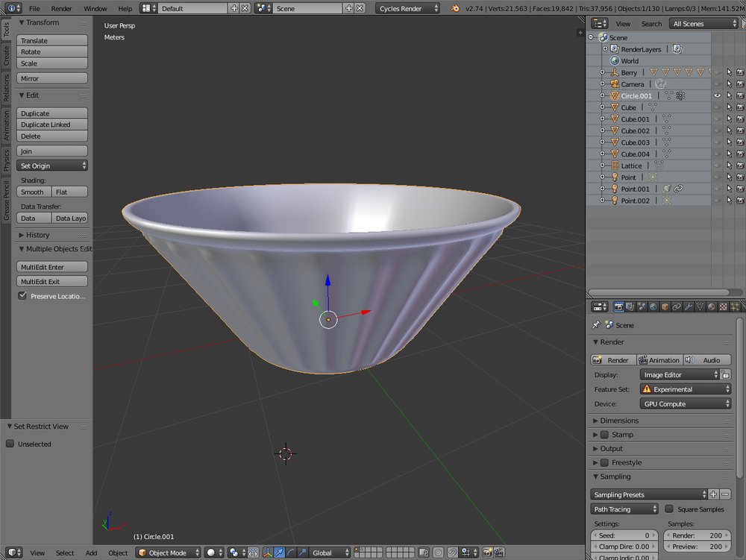Viewport: 746px width, 560px height.
Task: Click the Render samples value field
Action: (698, 535)
